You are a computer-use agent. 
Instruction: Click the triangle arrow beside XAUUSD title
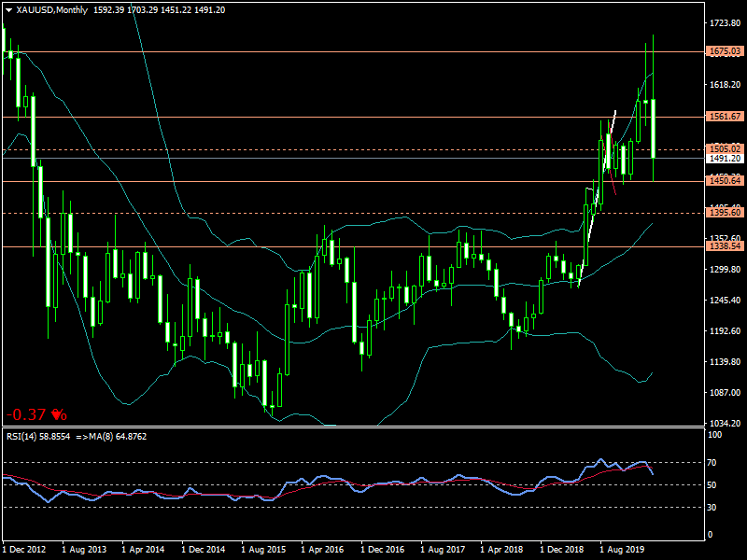click(8, 9)
